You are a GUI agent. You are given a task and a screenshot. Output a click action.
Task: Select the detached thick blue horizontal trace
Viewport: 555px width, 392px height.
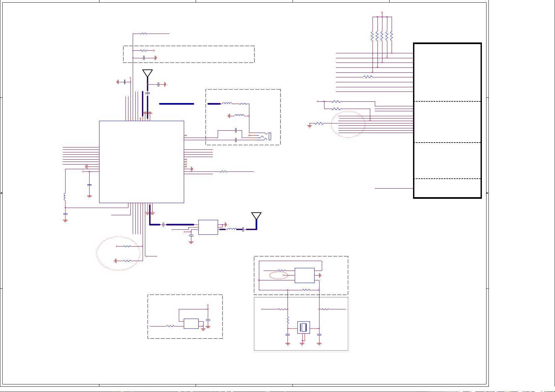(177, 104)
